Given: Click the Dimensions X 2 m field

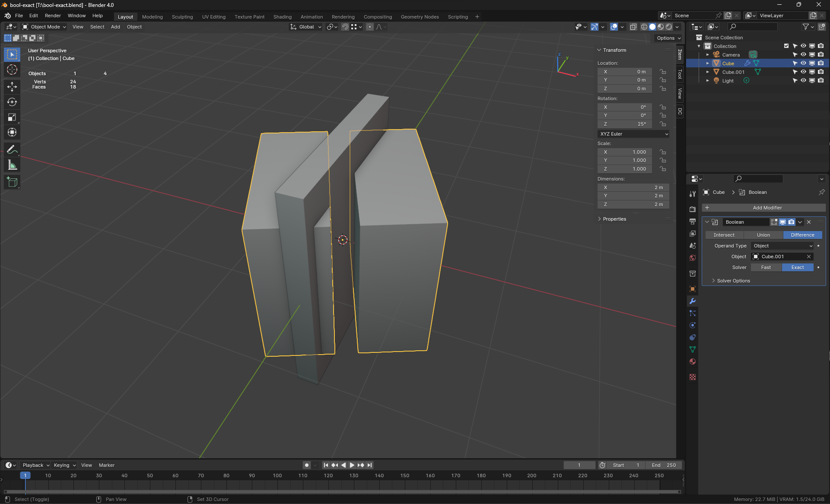Looking at the screenshot, I should pos(633,187).
